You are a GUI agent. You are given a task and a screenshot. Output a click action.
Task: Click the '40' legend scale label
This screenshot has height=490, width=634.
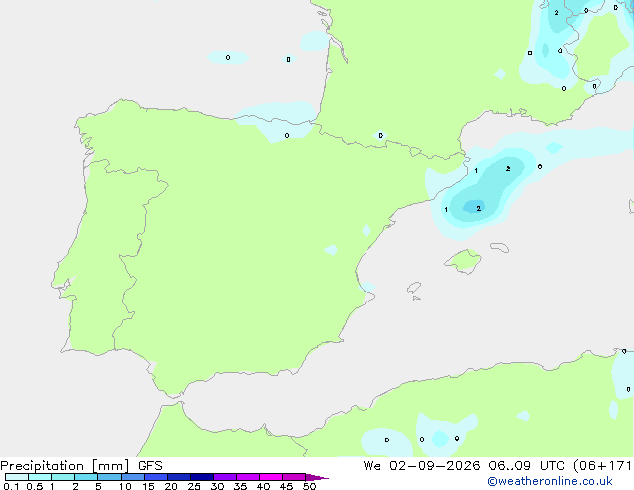tap(263, 486)
